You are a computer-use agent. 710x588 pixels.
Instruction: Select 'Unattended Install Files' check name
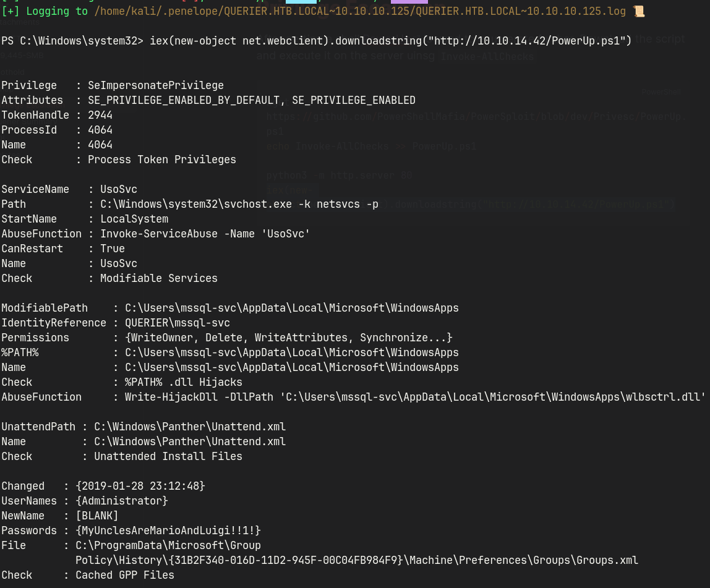[x=168, y=457]
